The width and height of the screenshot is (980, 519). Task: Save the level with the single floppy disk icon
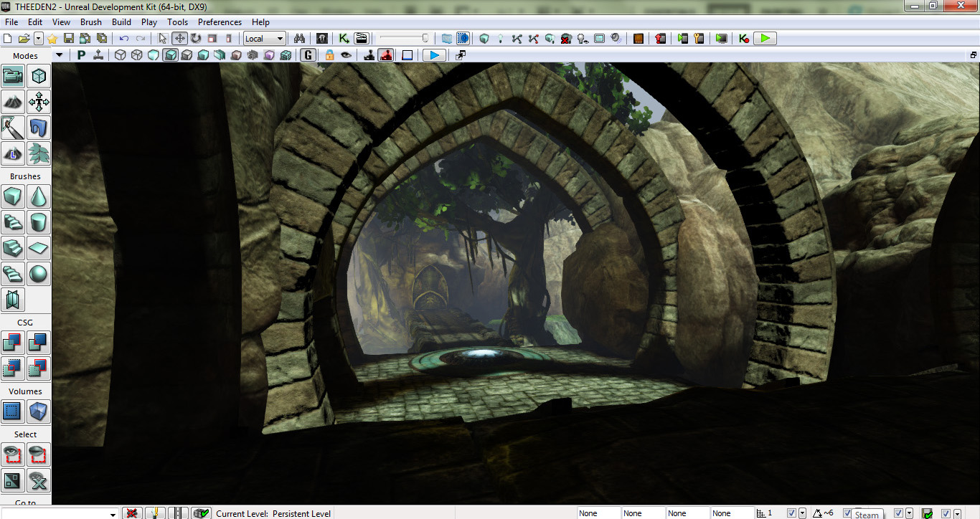pos(69,39)
